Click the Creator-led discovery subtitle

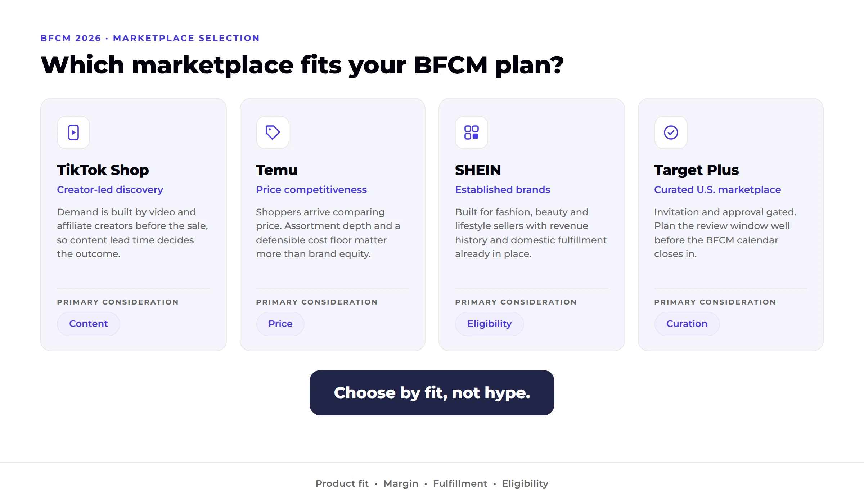coord(110,190)
